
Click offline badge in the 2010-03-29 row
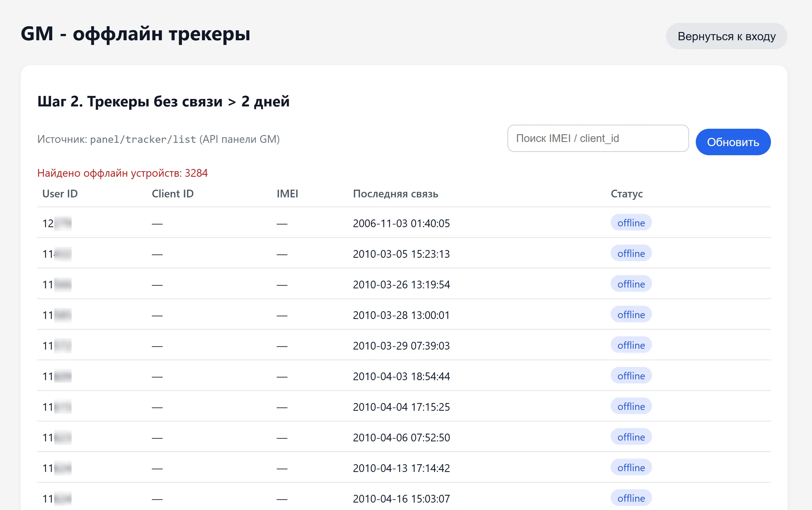point(631,345)
